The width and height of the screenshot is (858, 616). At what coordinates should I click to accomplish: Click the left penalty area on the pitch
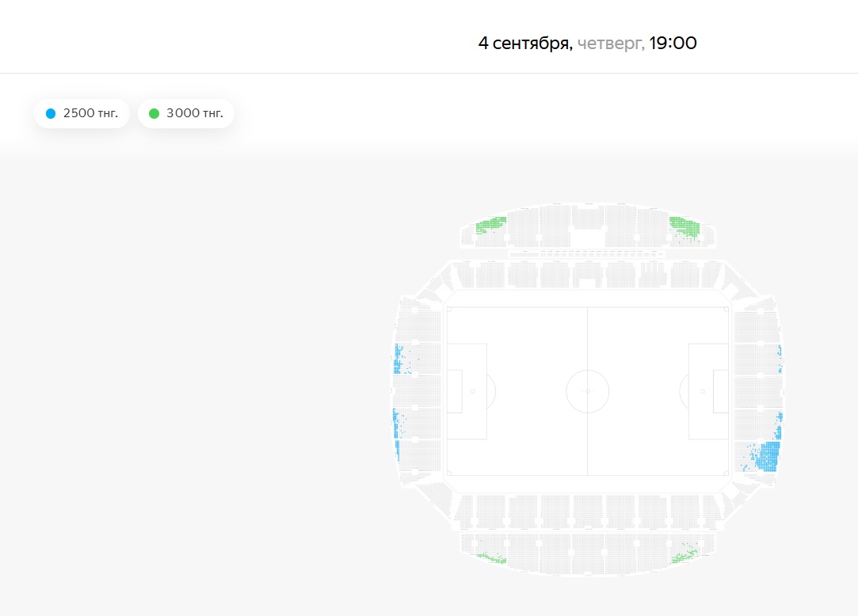pos(467,392)
